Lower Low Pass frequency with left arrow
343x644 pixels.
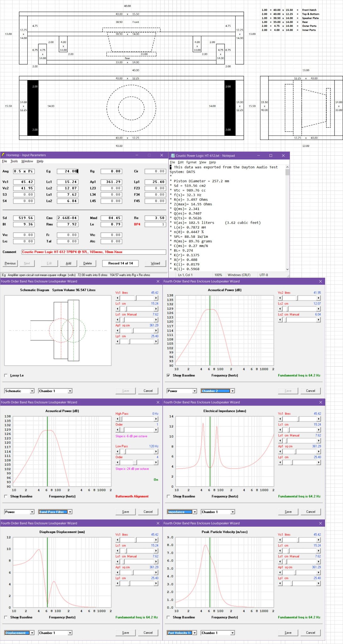pyautogui.click(x=118, y=452)
